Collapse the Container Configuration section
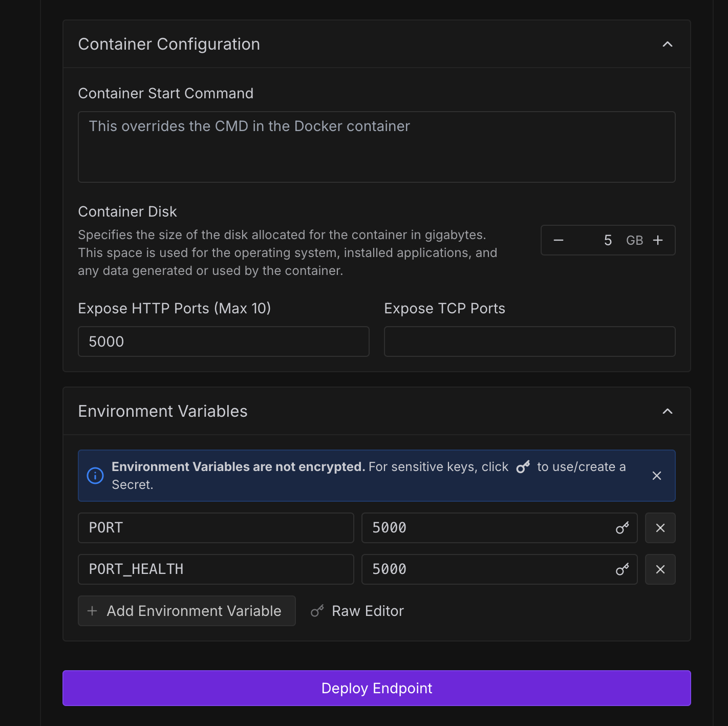This screenshot has height=726, width=728. pyautogui.click(x=667, y=44)
